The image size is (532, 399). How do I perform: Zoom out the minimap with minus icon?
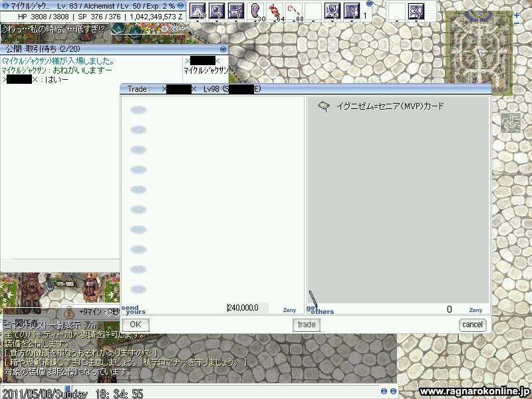pyautogui.click(x=517, y=23)
